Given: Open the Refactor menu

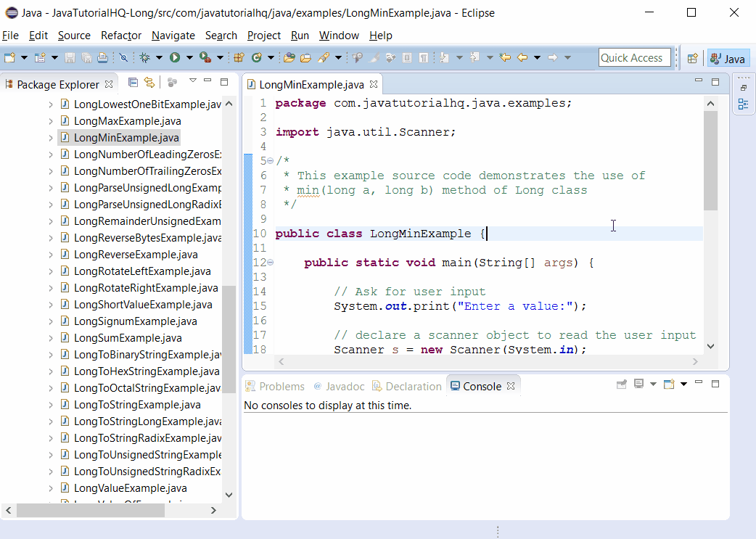Looking at the screenshot, I should click(120, 35).
